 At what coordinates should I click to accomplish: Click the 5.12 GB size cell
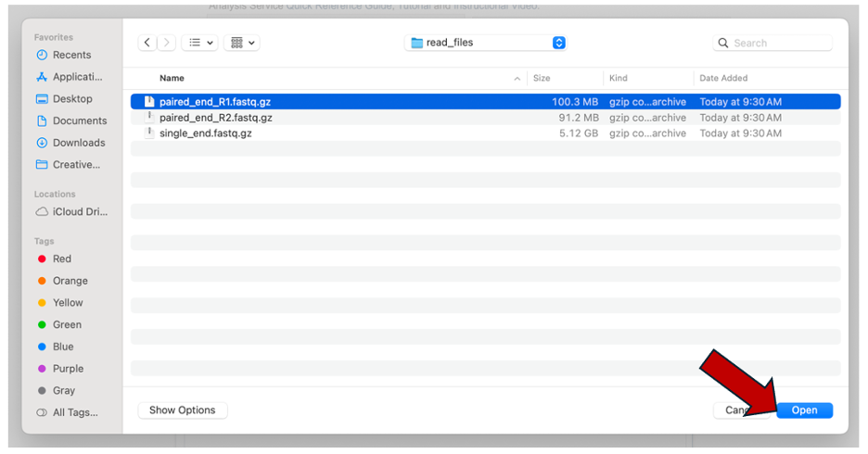[x=579, y=133]
